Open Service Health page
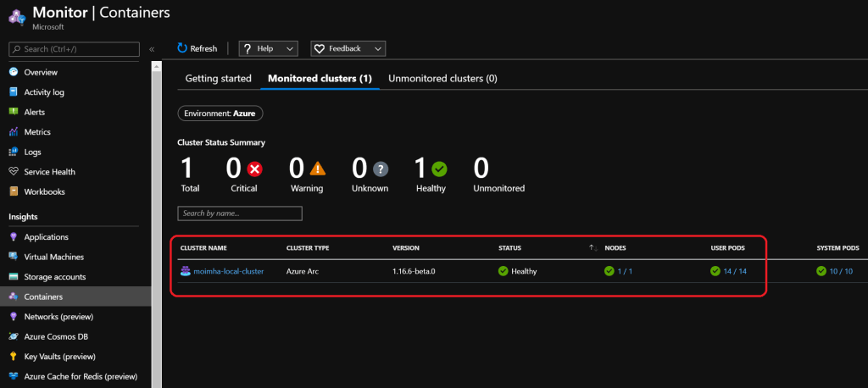Image resolution: width=868 pixels, height=388 pixels. coord(49,172)
